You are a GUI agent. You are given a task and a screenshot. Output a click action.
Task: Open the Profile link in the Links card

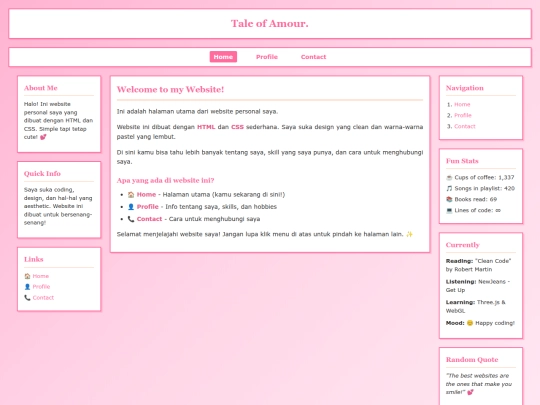tap(41, 287)
